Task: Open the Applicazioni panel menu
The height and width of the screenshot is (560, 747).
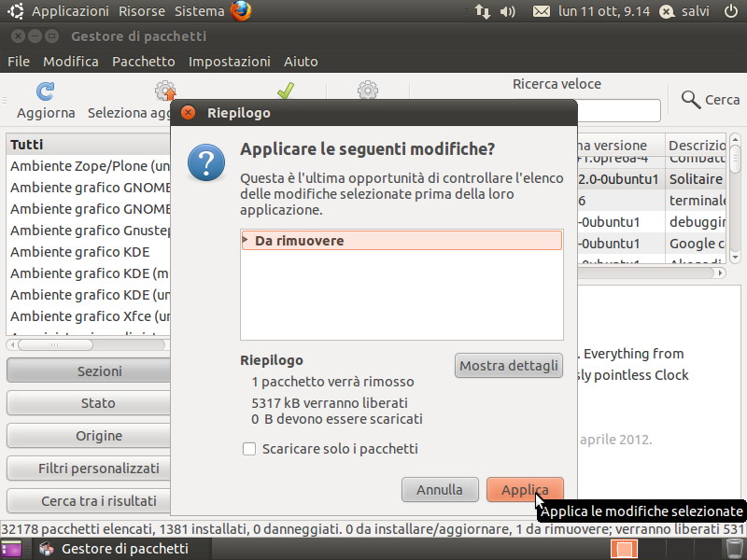Action: pyautogui.click(x=71, y=11)
